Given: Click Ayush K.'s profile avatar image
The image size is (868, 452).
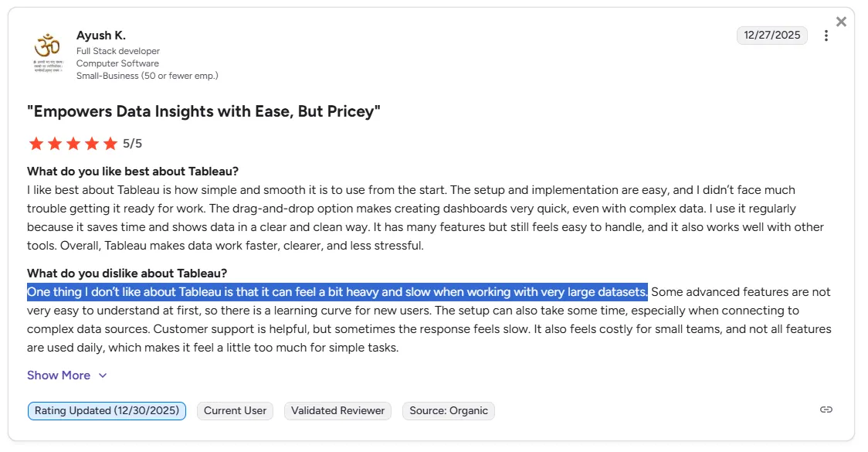Looking at the screenshot, I should tap(46, 53).
